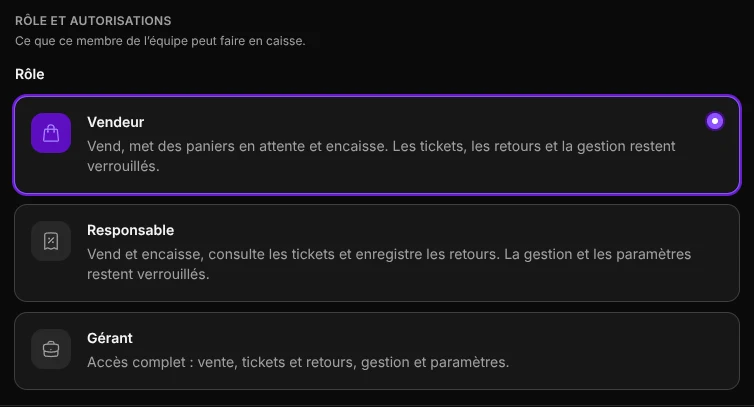The height and width of the screenshot is (407, 754).
Task: Click the subtitle "Ce que ce membre de l'équipe"
Action: (x=160, y=41)
